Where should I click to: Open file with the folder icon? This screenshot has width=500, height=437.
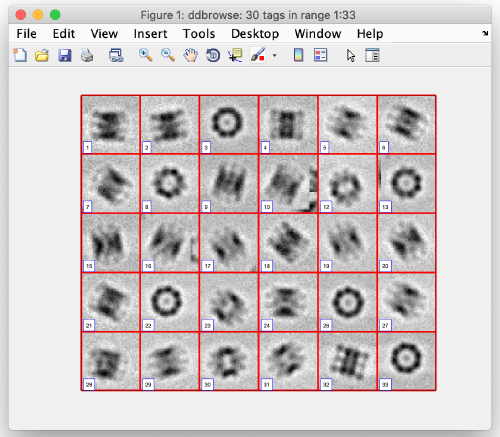42,55
